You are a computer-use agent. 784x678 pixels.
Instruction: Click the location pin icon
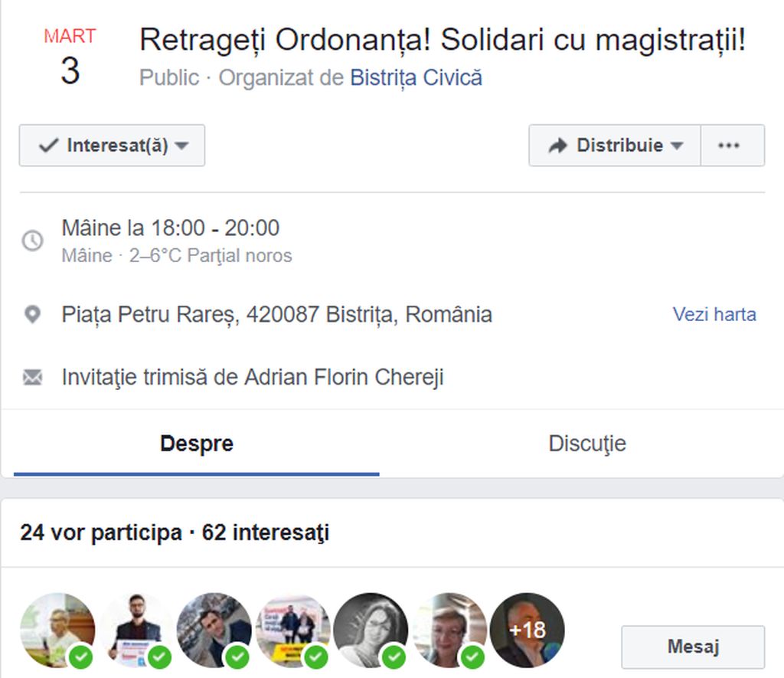coord(32,314)
